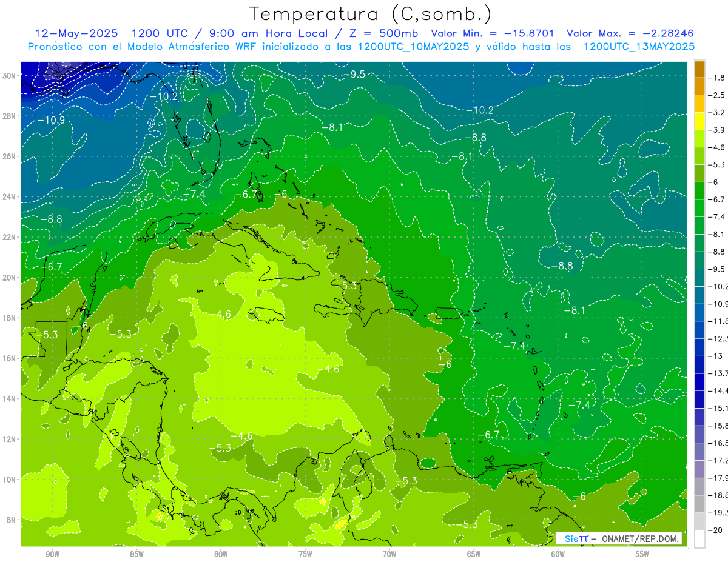This screenshot has height=562, width=728.
Task: Click purple legend swatch between -17.2 and -17.9
Action: 699,469
